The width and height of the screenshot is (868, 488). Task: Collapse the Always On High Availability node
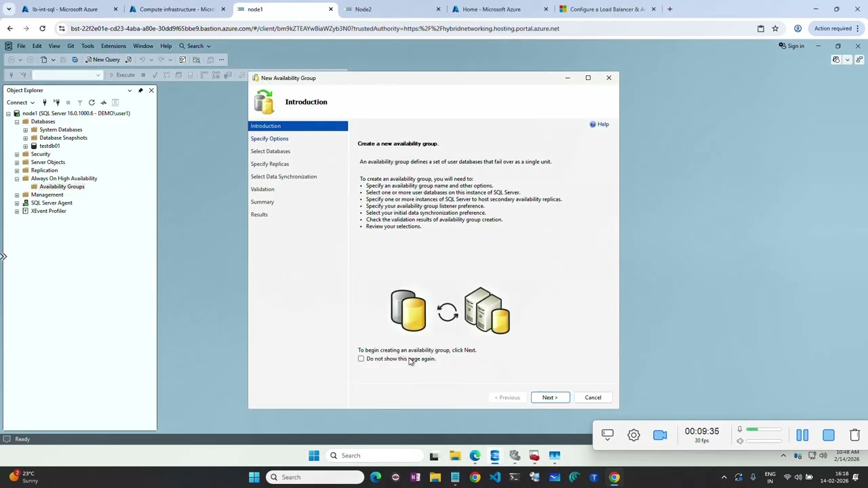pos(17,178)
